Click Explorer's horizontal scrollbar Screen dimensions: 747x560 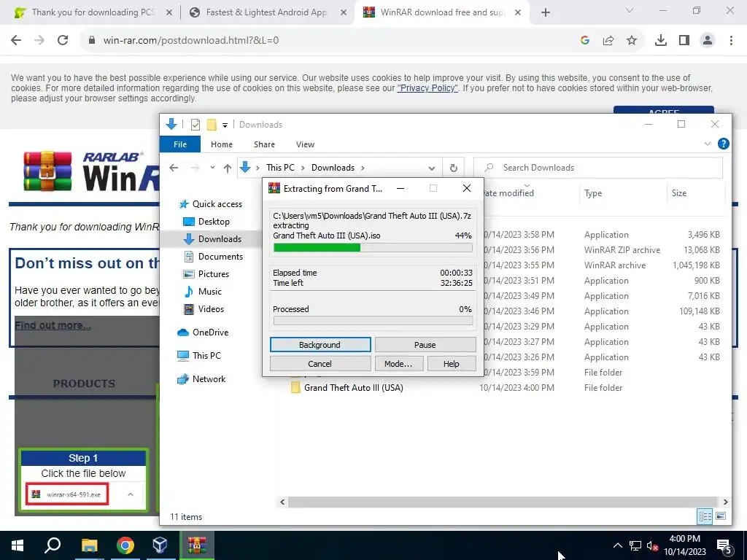(503, 502)
